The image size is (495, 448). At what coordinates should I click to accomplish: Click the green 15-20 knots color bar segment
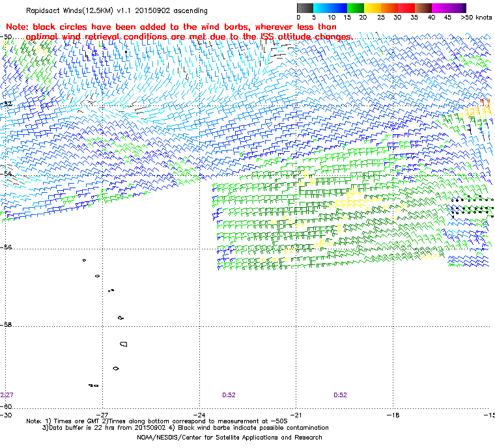pyautogui.click(x=356, y=8)
